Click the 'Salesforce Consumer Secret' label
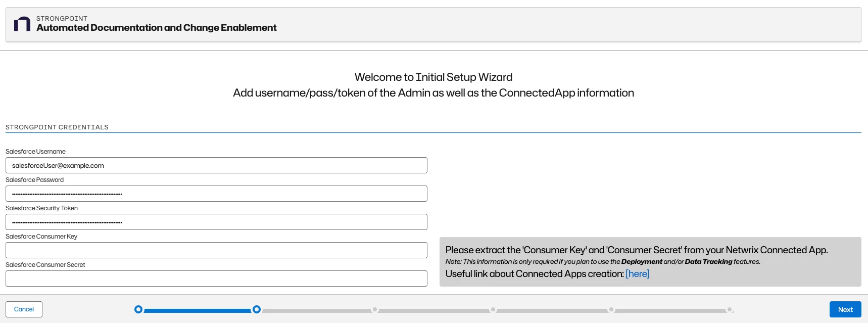The height and width of the screenshot is (323, 868). 45,265
